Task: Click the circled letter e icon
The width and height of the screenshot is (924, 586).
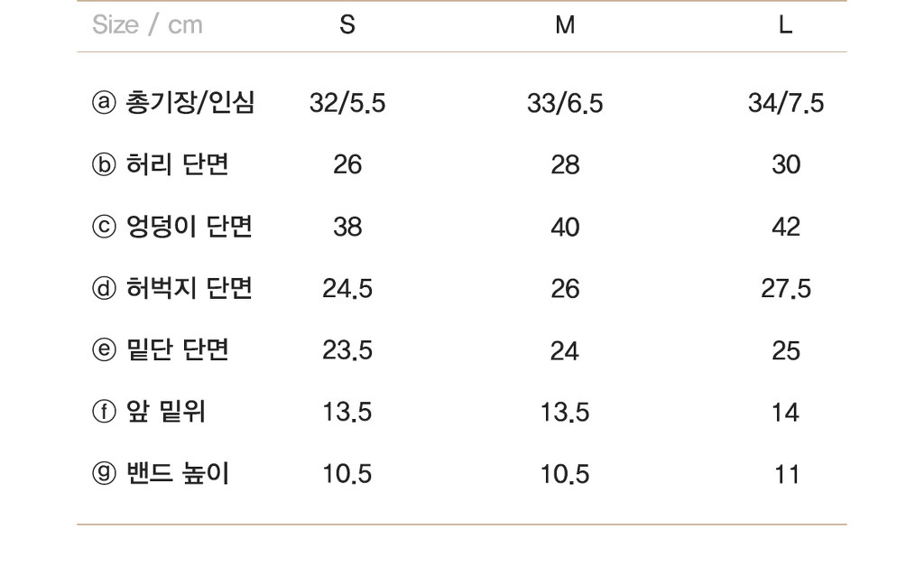Action: (104, 349)
